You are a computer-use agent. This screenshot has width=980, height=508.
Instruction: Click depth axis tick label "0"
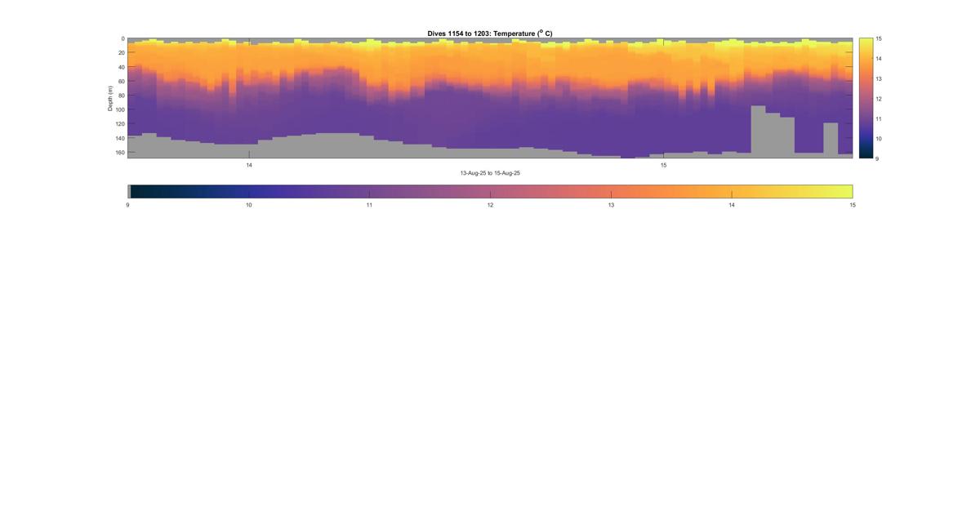[122, 38]
